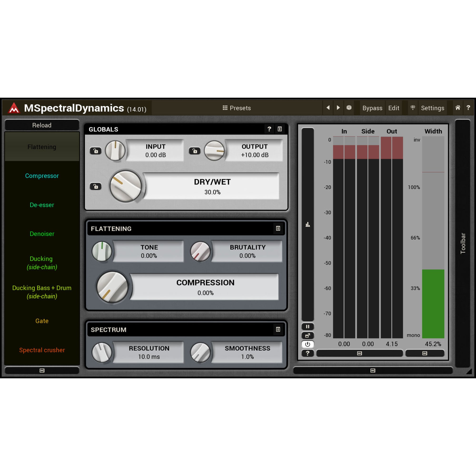Toggle the meter power button
The width and height of the screenshot is (476, 476).
pyautogui.click(x=308, y=344)
